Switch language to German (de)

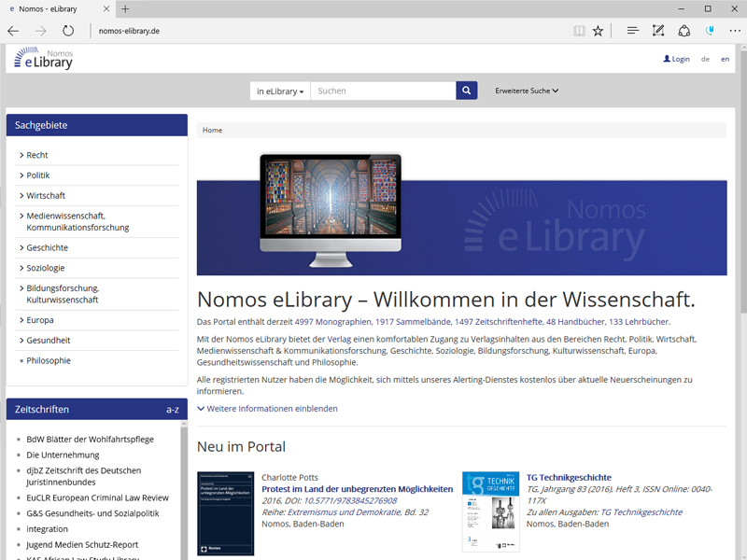705,59
